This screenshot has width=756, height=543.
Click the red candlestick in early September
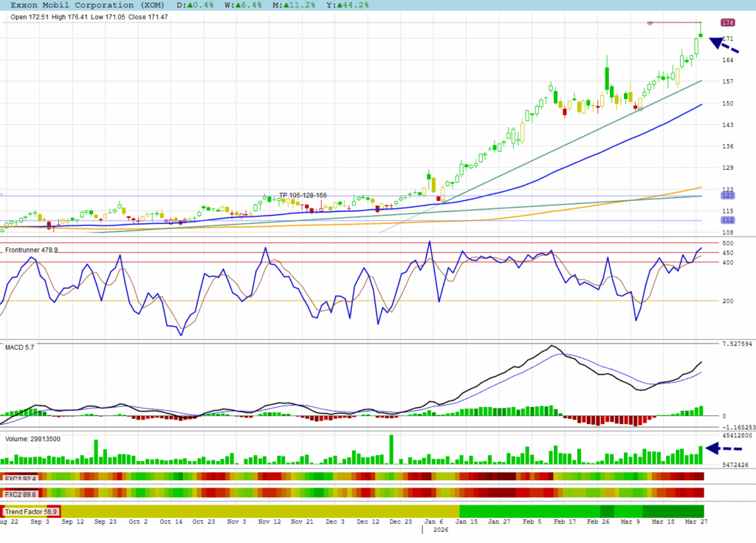49,224
